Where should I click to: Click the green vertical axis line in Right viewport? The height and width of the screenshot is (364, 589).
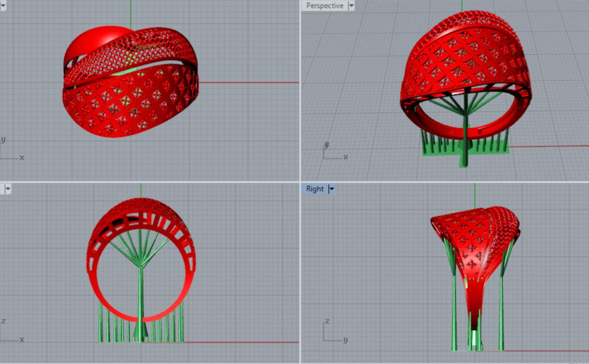475,194
